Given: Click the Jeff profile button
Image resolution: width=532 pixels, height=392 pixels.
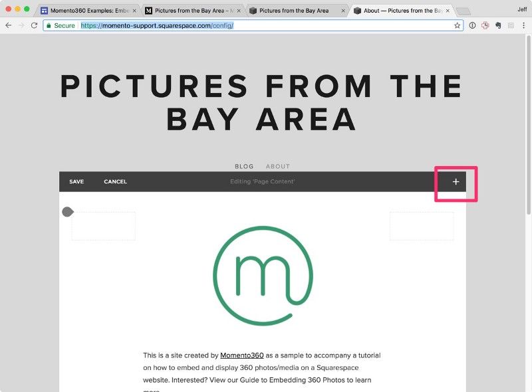Looking at the screenshot, I should tap(522, 9).
